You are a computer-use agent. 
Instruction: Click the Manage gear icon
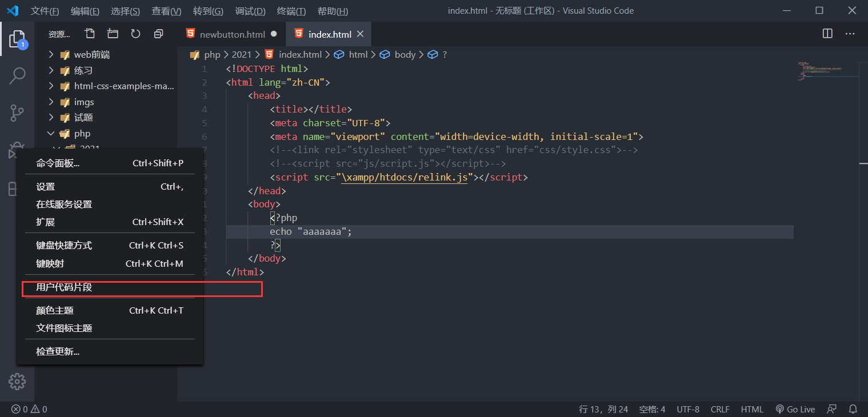click(x=17, y=382)
